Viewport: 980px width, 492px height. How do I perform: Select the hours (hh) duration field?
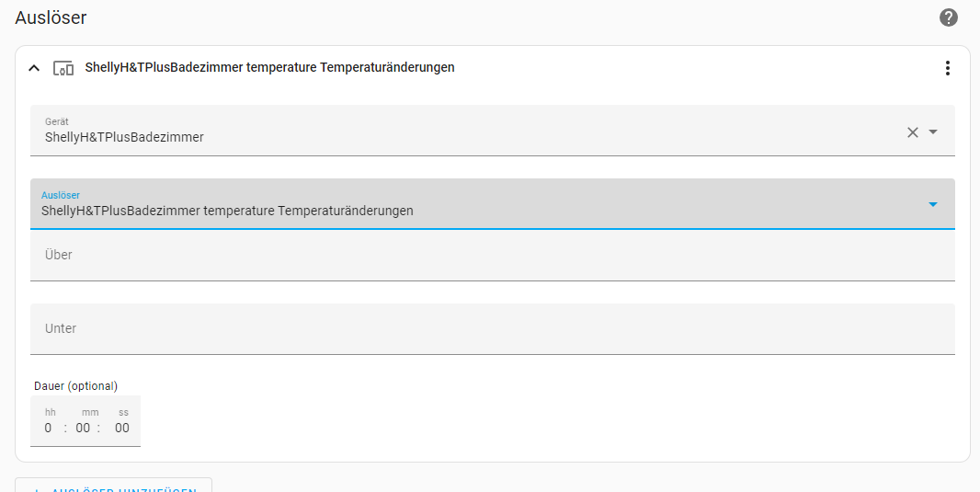[49, 428]
